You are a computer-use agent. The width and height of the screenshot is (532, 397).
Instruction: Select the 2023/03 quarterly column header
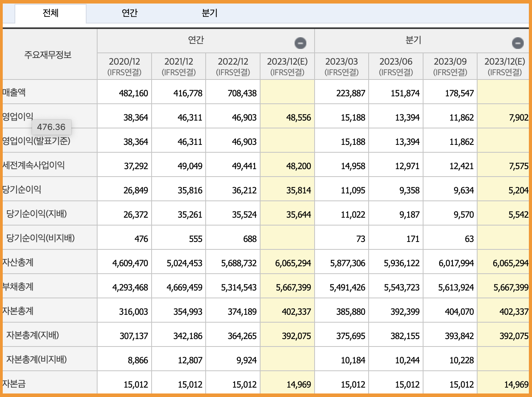(342, 66)
